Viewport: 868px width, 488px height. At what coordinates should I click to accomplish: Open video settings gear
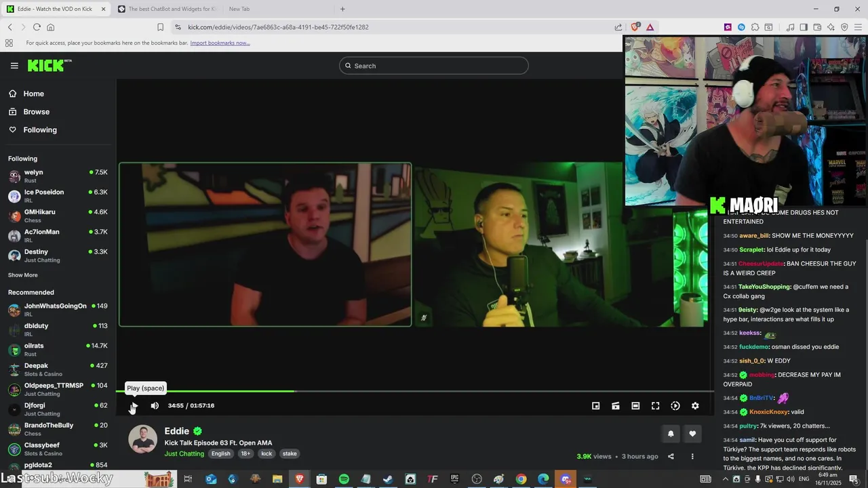coord(695,406)
